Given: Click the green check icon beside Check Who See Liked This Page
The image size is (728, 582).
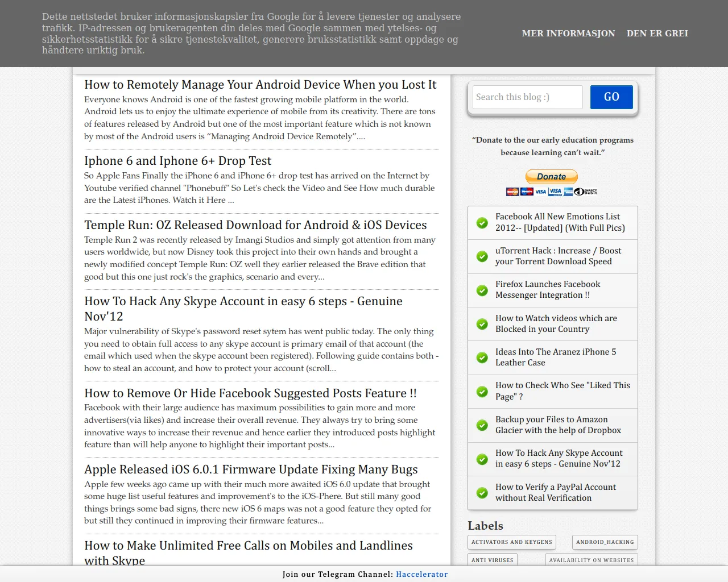Looking at the screenshot, I should point(482,392).
